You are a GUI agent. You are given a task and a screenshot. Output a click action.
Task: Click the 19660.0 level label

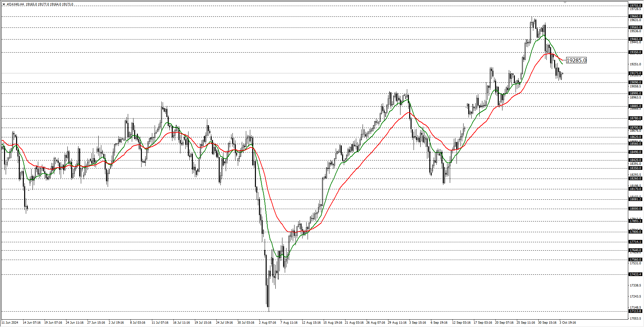pos(635,16)
